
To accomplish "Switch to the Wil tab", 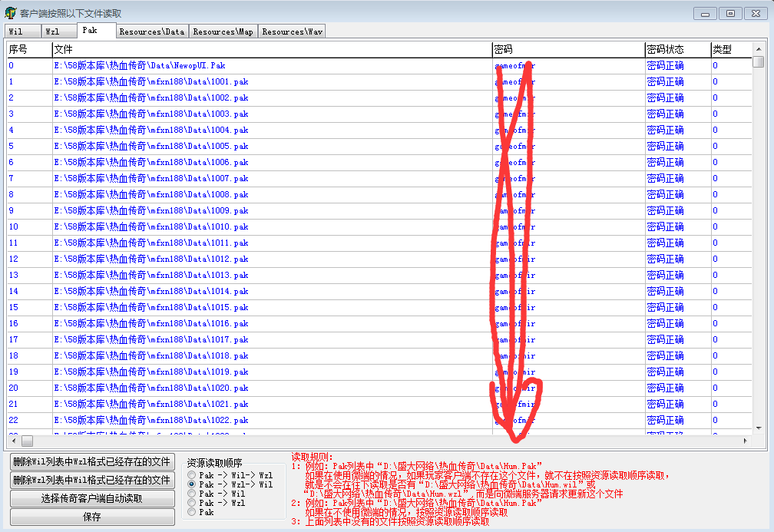I will 22,31.
